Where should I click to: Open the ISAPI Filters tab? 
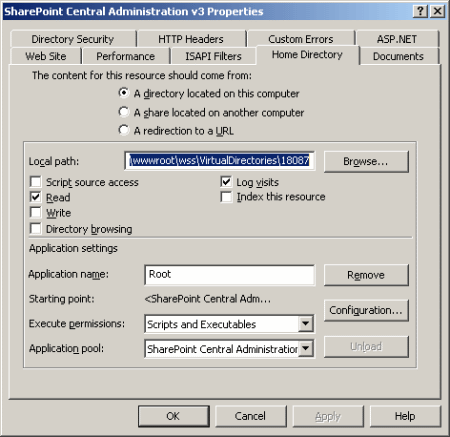pos(213,56)
